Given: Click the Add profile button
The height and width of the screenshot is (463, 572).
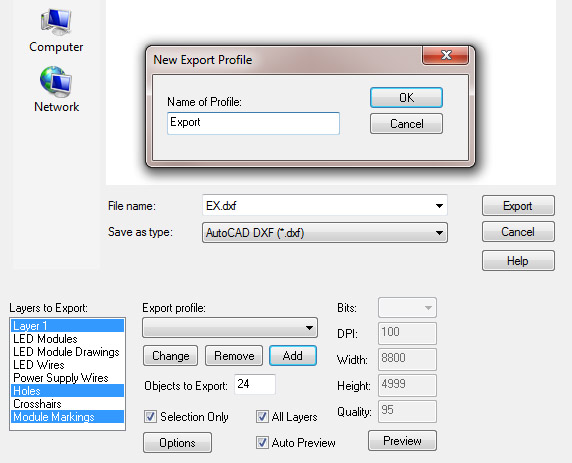Looking at the screenshot, I should pos(293,356).
